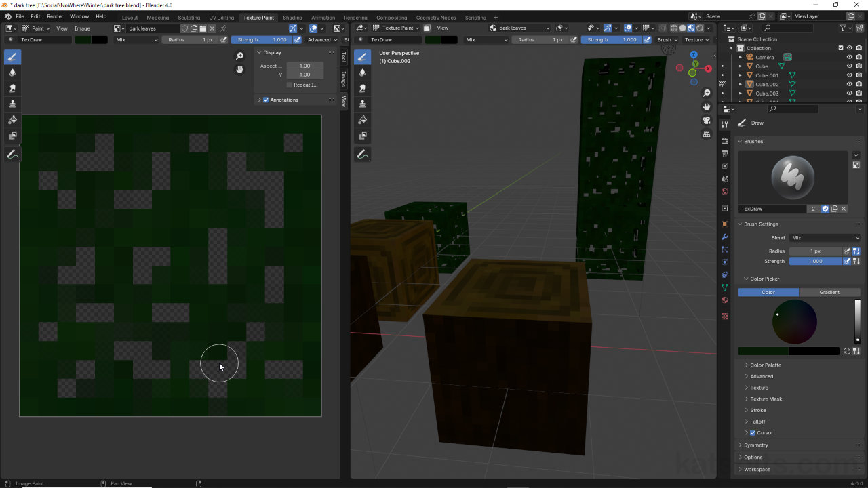Screen dimensions: 868x488
Task: Click the zoom magnifier icon in image editor
Action: (239, 56)
